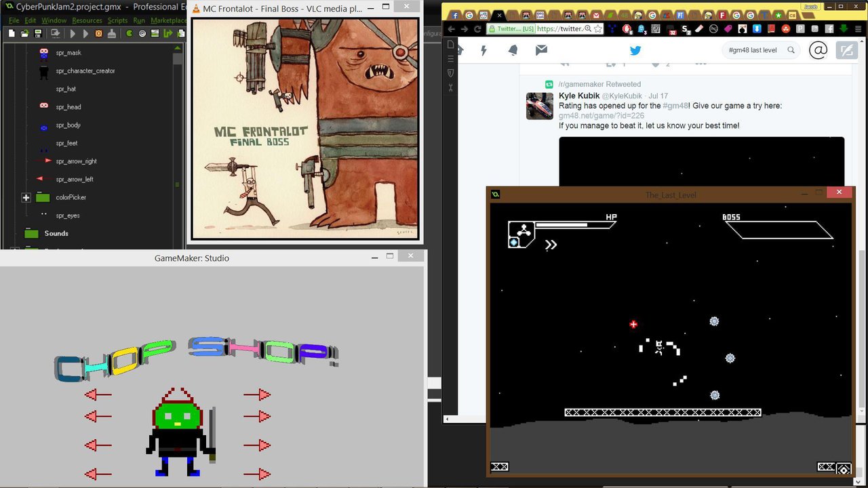Switch to the Facebook browser tab
Screen dimensions: 868x488
pos(454,15)
